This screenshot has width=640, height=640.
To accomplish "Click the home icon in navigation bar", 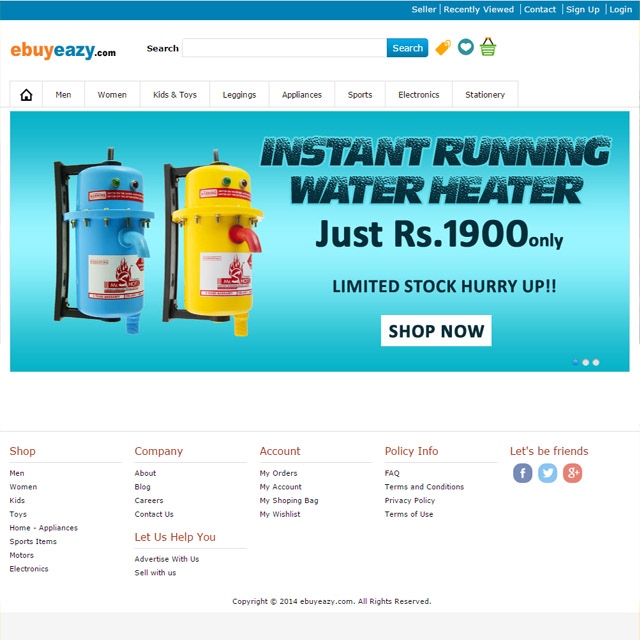I will tap(26, 95).
